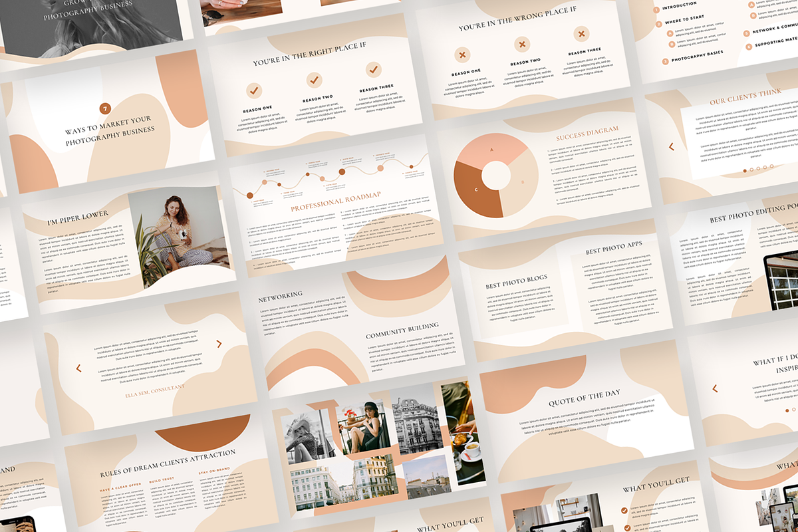Click the number 1 circle beside Introduction

(x=656, y=9)
